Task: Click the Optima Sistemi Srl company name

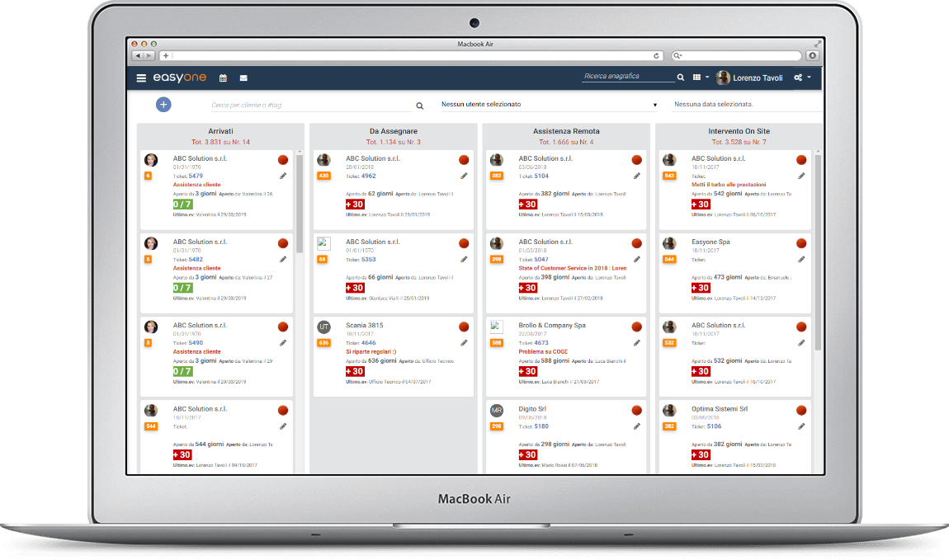Action: click(720, 409)
